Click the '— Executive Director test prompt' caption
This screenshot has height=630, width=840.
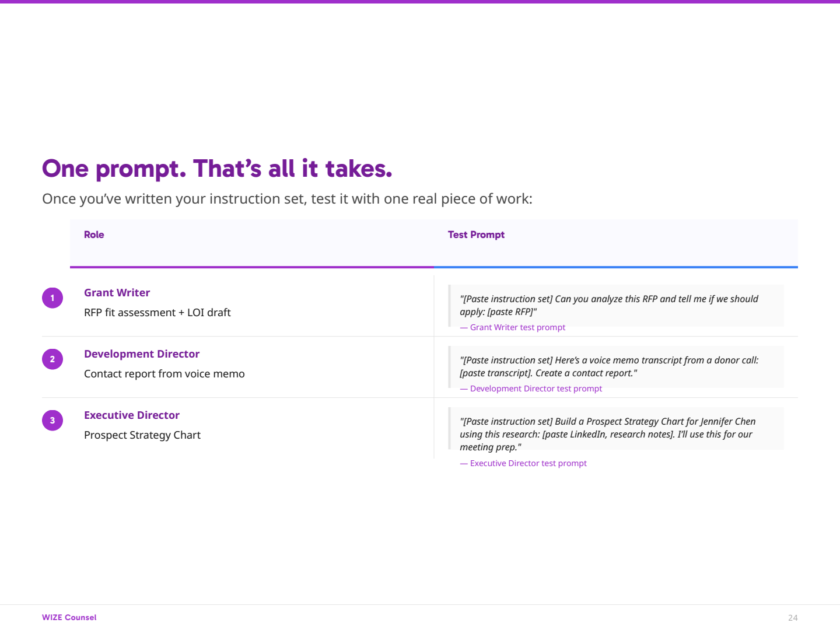click(x=523, y=464)
